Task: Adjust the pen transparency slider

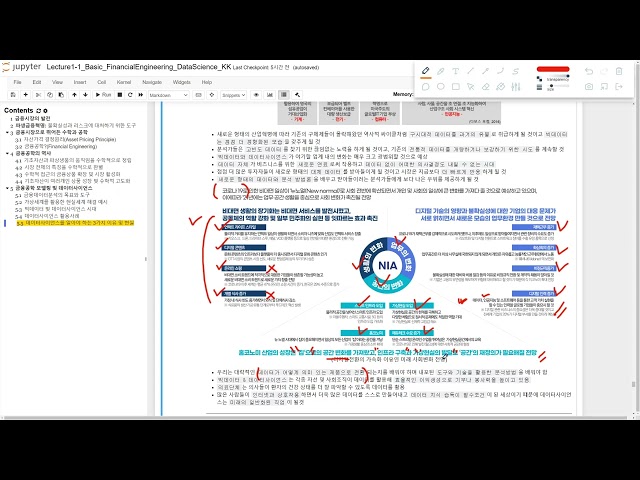Action: 558,77
